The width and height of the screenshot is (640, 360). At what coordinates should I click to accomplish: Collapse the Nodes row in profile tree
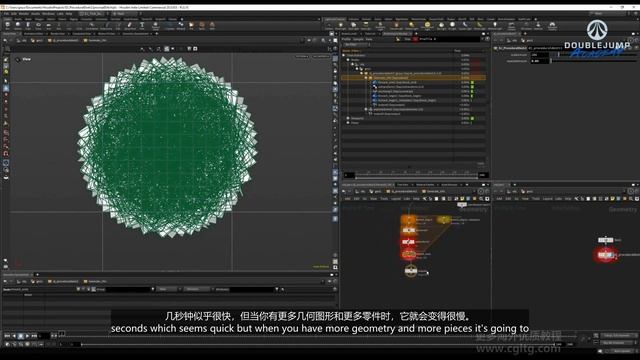(x=348, y=60)
